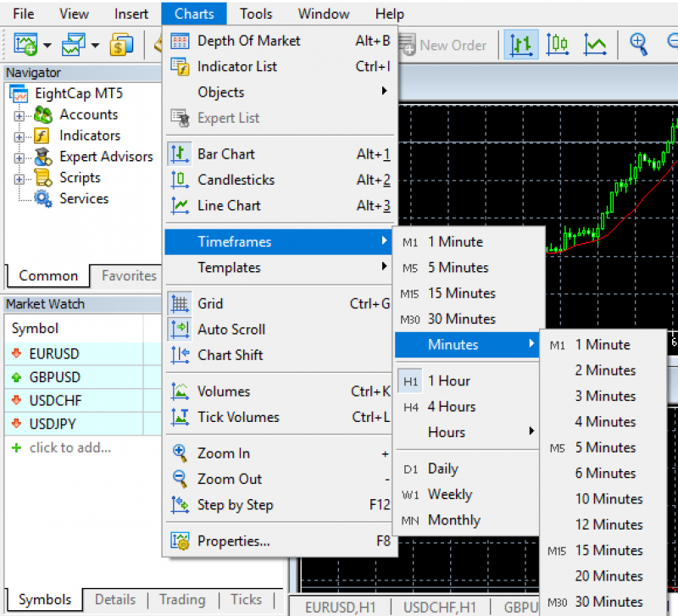Screen dimensions: 678x616
Task: Select Monthly timeframe
Action: tap(467, 520)
